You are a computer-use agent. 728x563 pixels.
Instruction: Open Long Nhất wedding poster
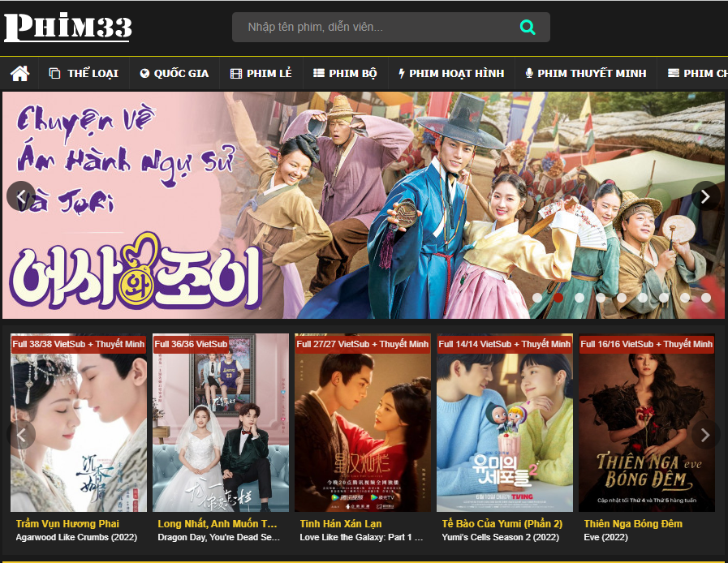pyautogui.click(x=221, y=423)
